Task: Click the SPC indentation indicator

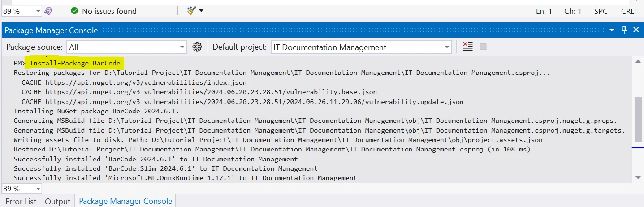Action: [x=601, y=11]
